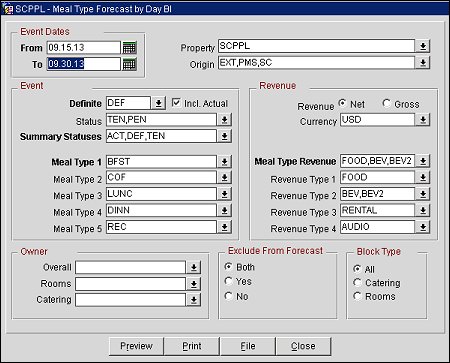The height and width of the screenshot is (363, 450).
Task: Expand the Meal Type 4 dropdown
Action: point(224,211)
